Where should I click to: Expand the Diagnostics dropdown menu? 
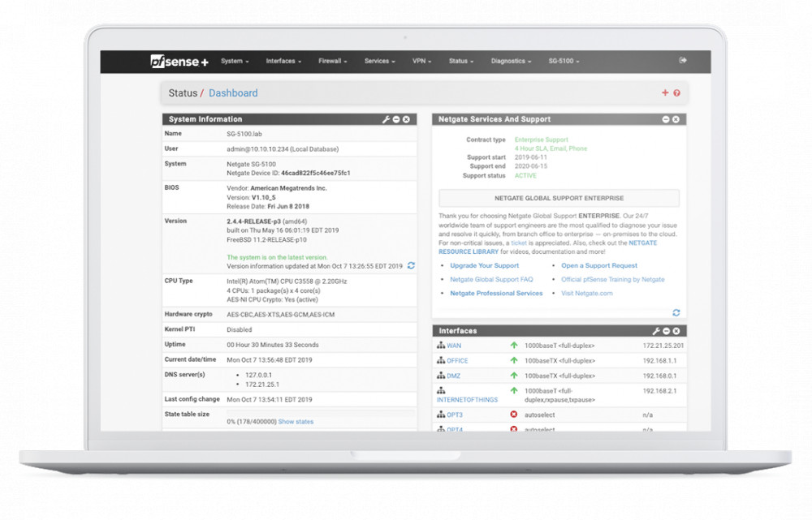coord(511,62)
